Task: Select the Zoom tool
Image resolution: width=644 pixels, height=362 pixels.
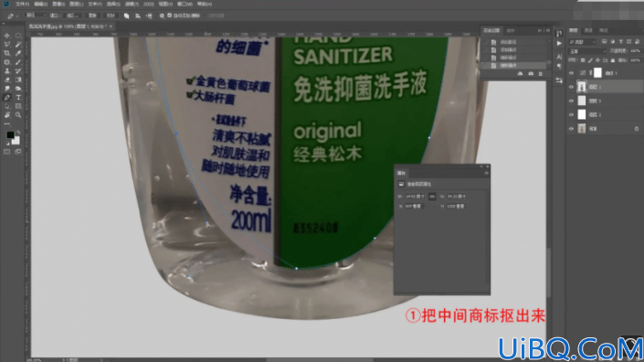Action: [18, 115]
